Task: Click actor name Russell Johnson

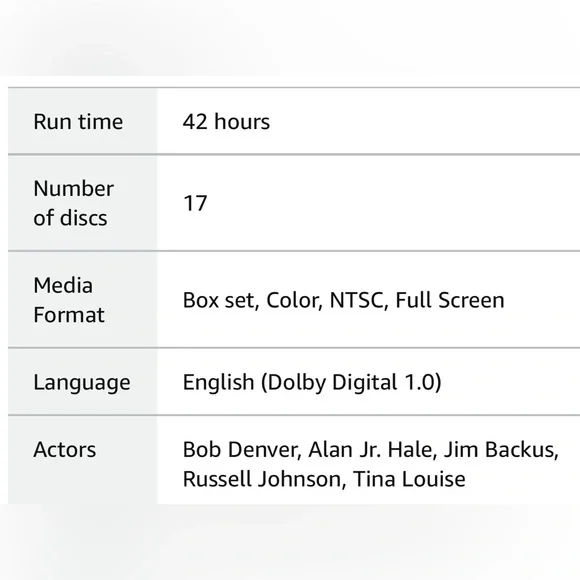Action: [262, 479]
